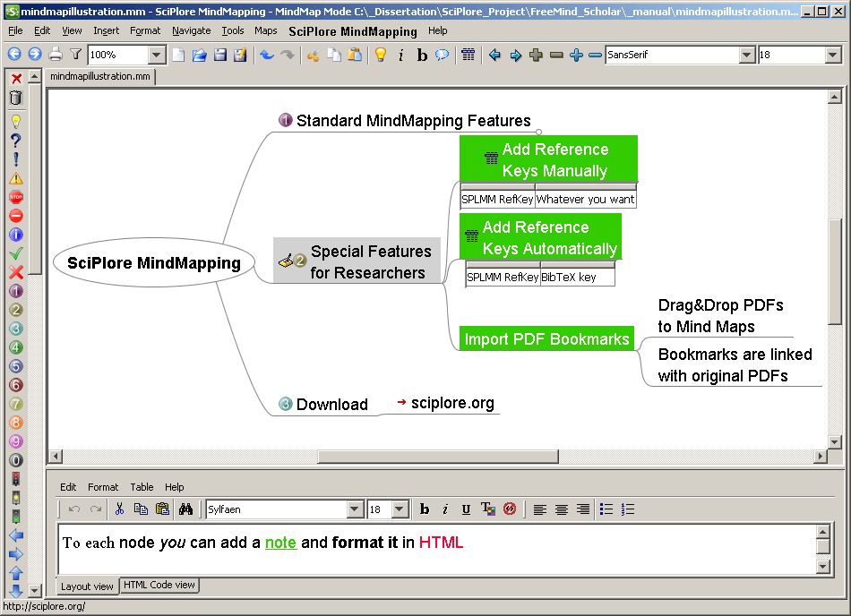Image resolution: width=851 pixels, height=616 pixels.
Task: Open the zoom percentage dropdown
Action: (156, 54)
